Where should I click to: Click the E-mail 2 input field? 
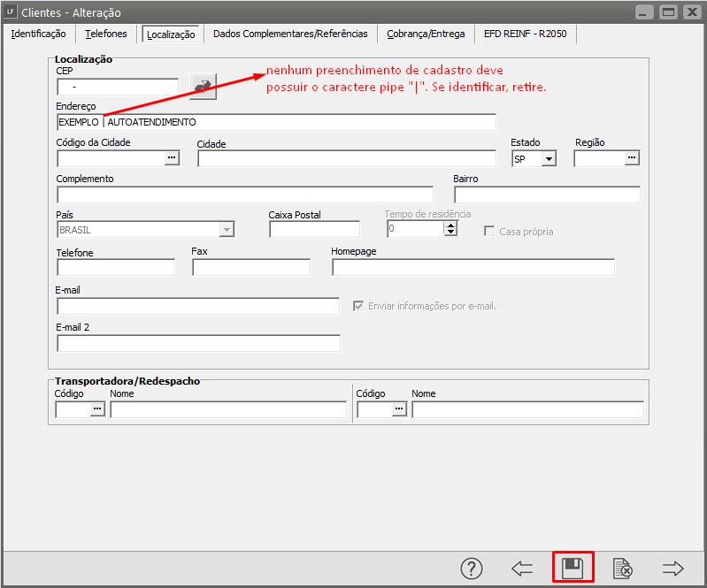click(198, 343)
